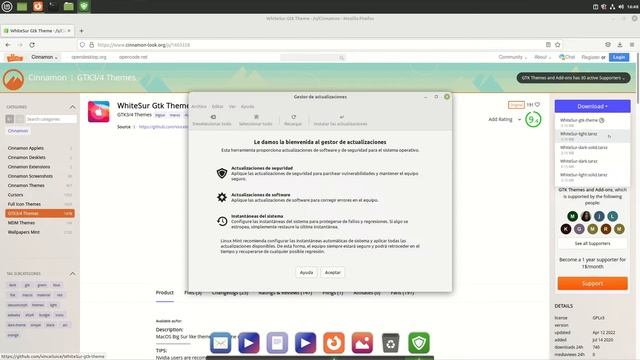The height and width of the screenshot is (360, 640).
Task: Click the website search field
Action: [x=313, y=58]
